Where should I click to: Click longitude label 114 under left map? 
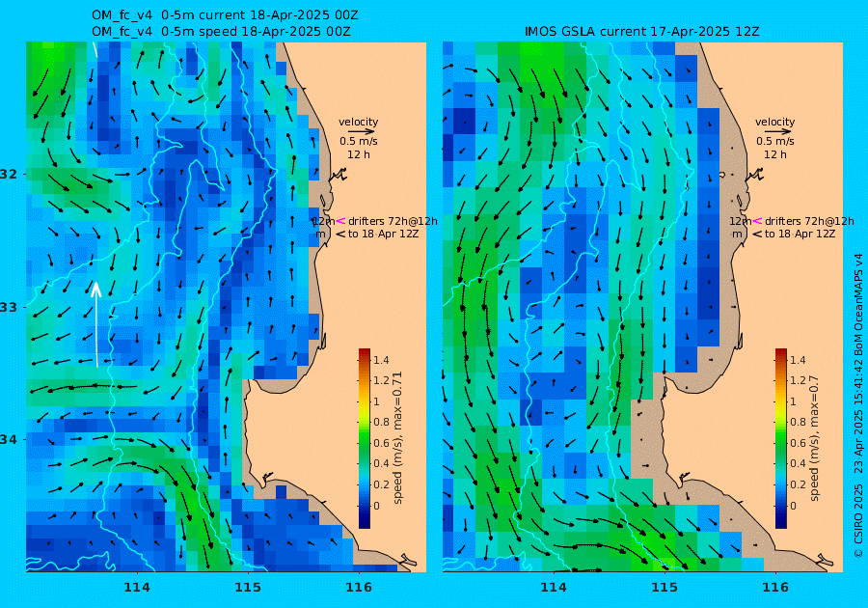pos(137,588)
